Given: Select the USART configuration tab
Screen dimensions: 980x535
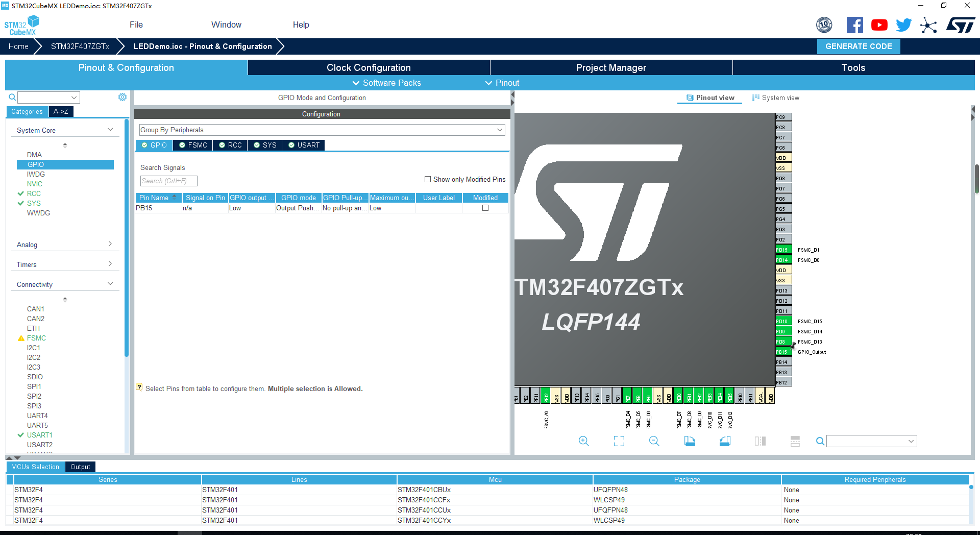Looking at the screenshot, I should click(x=304, y=145).
